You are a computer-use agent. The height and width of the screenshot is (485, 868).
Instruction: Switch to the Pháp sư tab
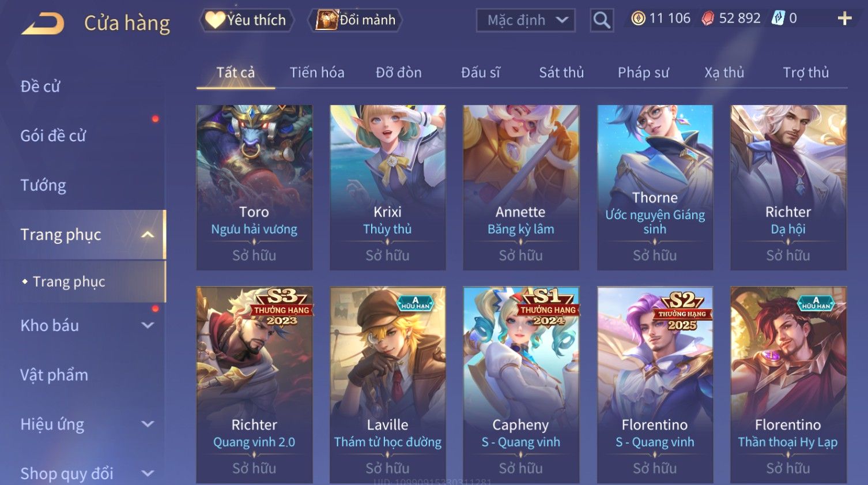pos(643,73)
